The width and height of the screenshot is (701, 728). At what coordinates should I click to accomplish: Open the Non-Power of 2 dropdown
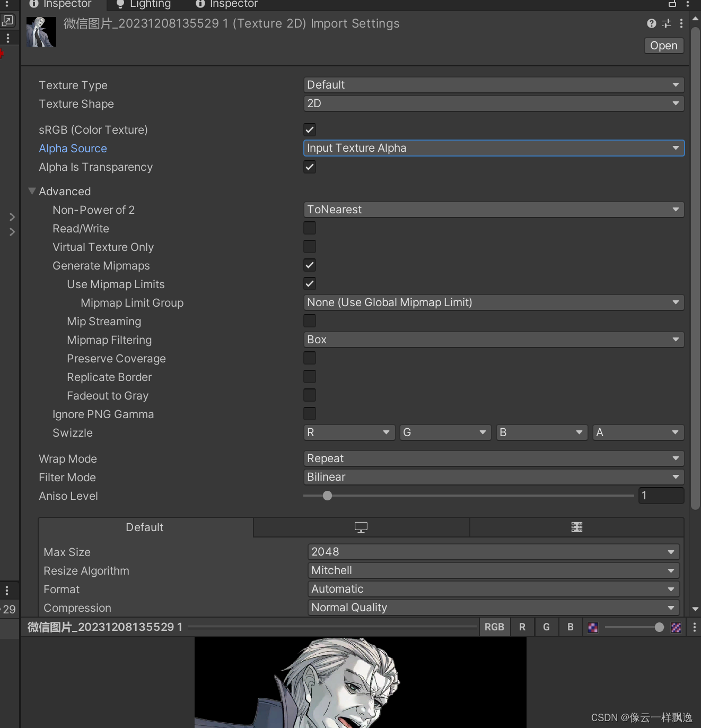(494, 210)
